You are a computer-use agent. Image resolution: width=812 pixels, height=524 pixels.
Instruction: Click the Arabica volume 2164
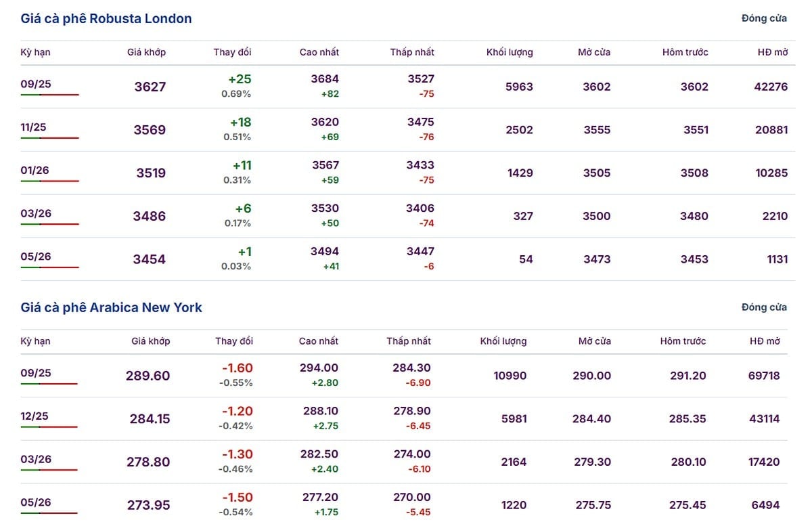point(513,462)
